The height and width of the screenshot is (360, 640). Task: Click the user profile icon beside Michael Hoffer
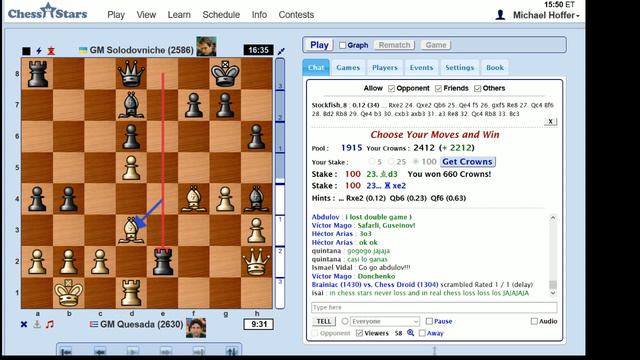tap(500, 15)
